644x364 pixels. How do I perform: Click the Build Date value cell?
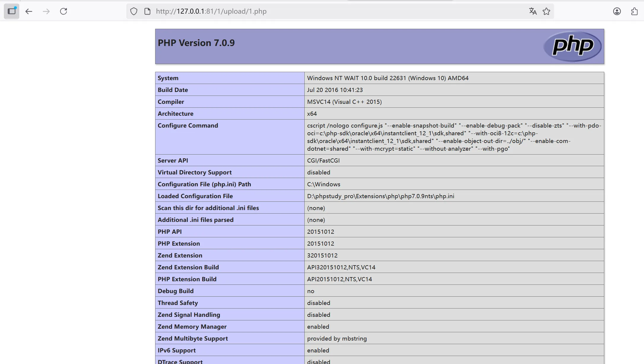[335, 90]
